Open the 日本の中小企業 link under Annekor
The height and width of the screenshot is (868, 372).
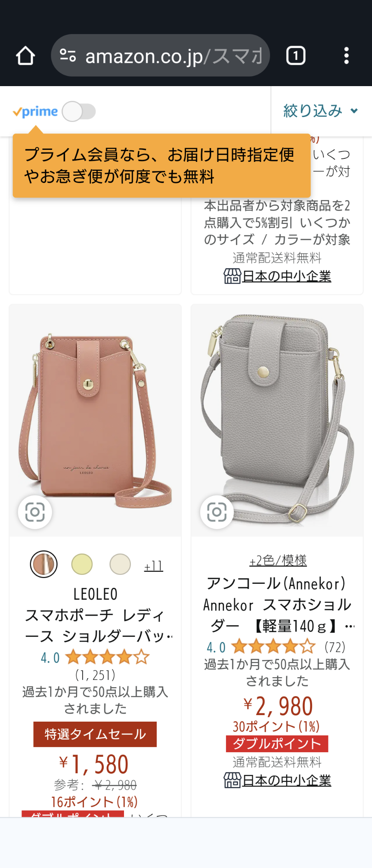[x=287, y=780]
